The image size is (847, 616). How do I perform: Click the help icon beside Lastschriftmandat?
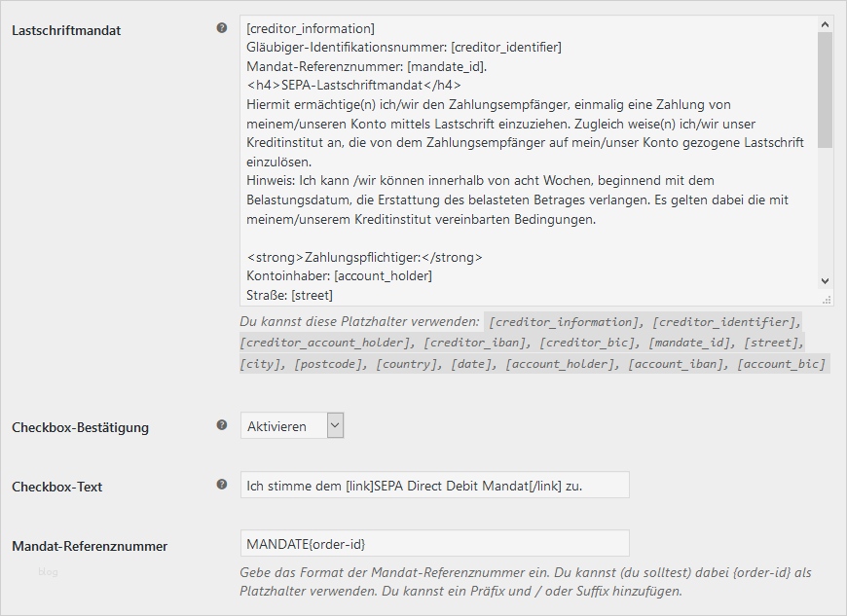222,28
